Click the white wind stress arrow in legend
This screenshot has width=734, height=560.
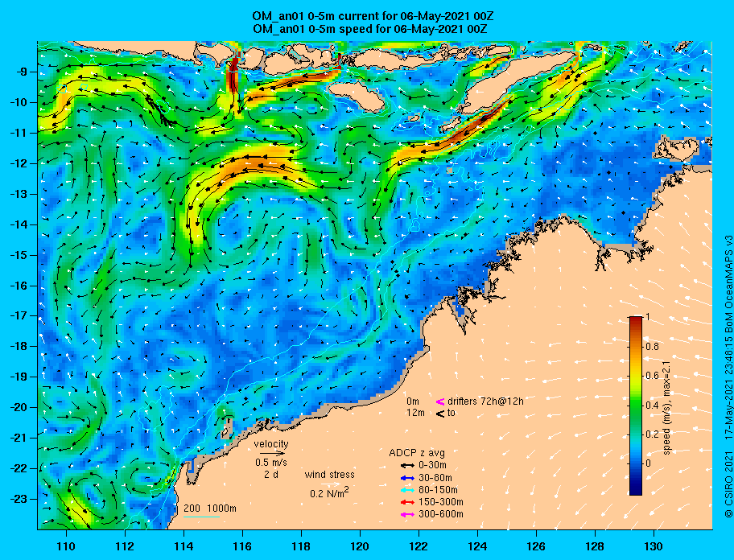tap(331, 484)
